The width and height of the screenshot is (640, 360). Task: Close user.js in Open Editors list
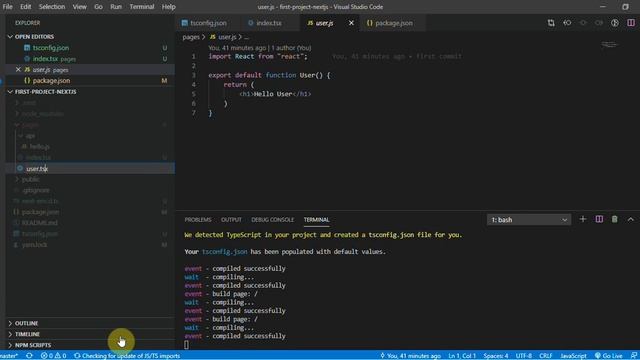(18, 69)
